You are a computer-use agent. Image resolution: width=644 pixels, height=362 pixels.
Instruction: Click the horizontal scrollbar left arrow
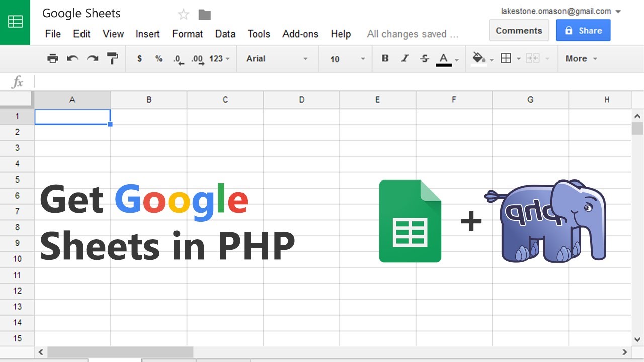click(x=41, y=352)
